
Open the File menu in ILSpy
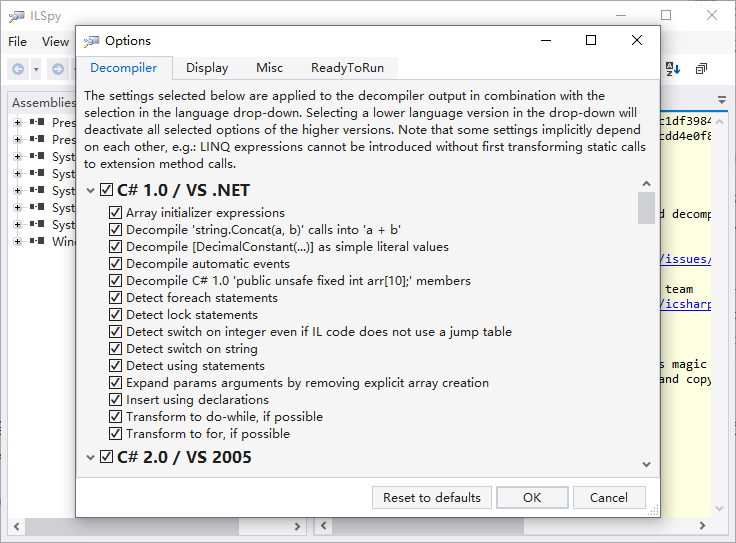(x=17, y=42)
